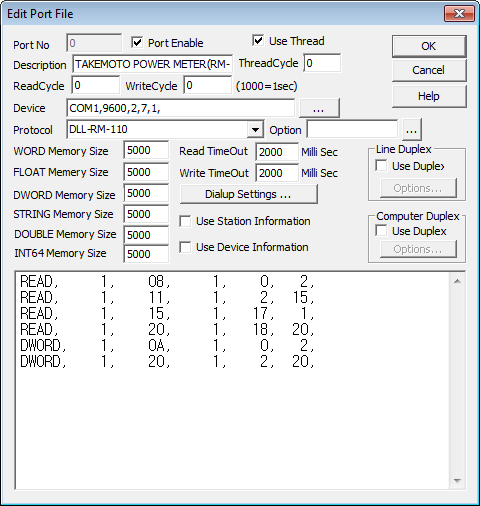Image resolution: width=480 pixels, height=506 pixels.
Task: Click the INT64 Memory Size field
Action: tap(146, 254)
